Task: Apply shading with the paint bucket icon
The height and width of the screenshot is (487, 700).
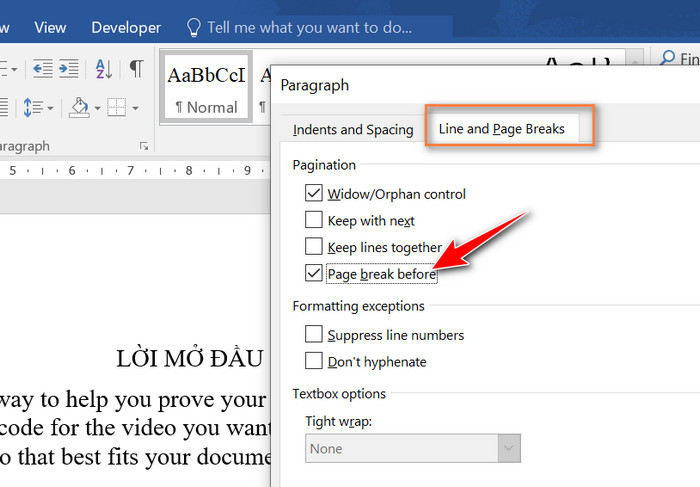Action: point(78,106)
